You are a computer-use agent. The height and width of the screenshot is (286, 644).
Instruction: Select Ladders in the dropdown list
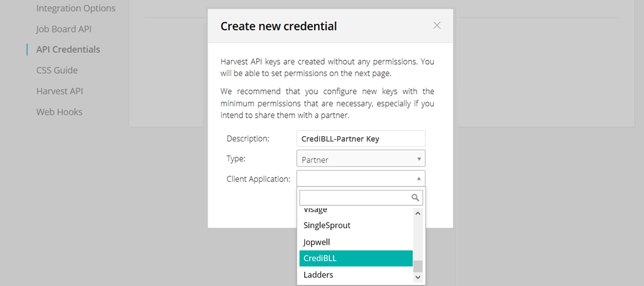tap(356, 275)
